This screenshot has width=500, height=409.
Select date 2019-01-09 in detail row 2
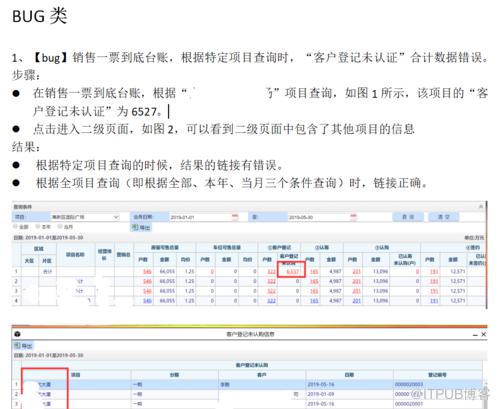[321, 394]
